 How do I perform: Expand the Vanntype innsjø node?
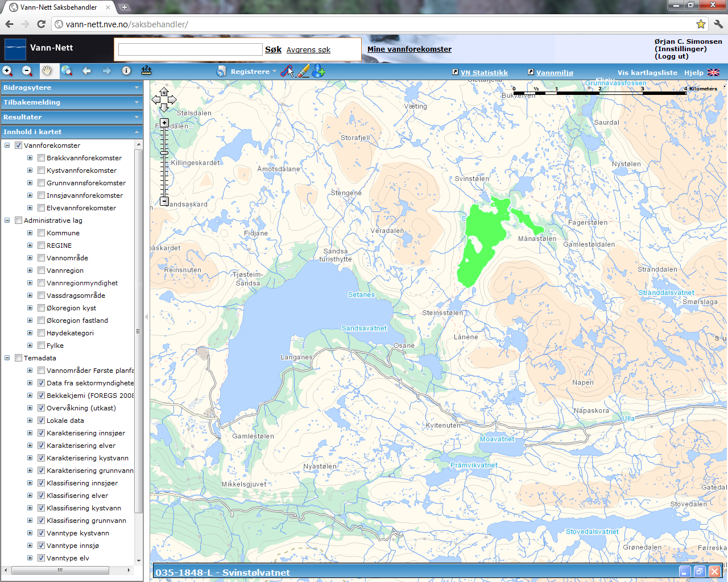30,546
